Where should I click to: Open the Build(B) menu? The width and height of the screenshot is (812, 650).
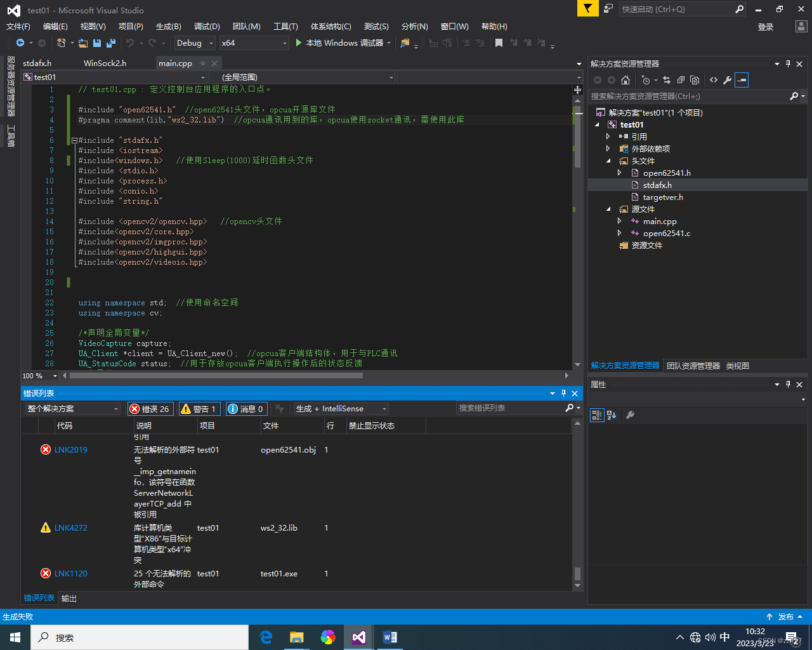(x=169, y=26)
